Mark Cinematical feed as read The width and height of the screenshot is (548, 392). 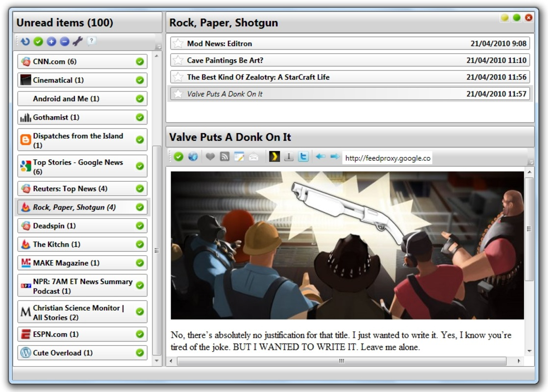(x=140, y=80)
